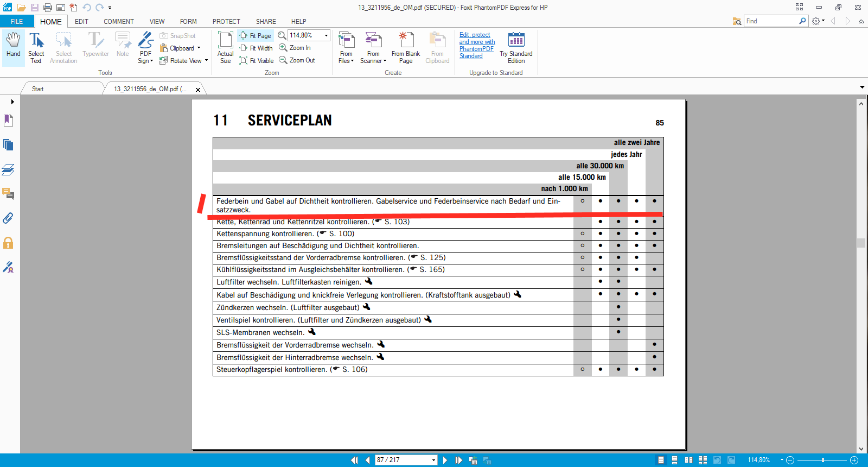Screen dimensions: 868x467
Task: Click the Actual Size icon
Action: [225, 47]
